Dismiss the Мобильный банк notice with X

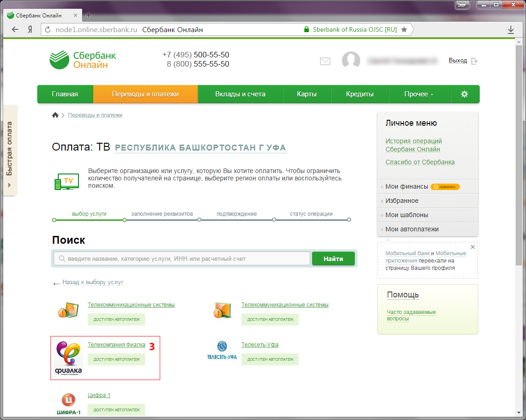[x=473, y=247]
